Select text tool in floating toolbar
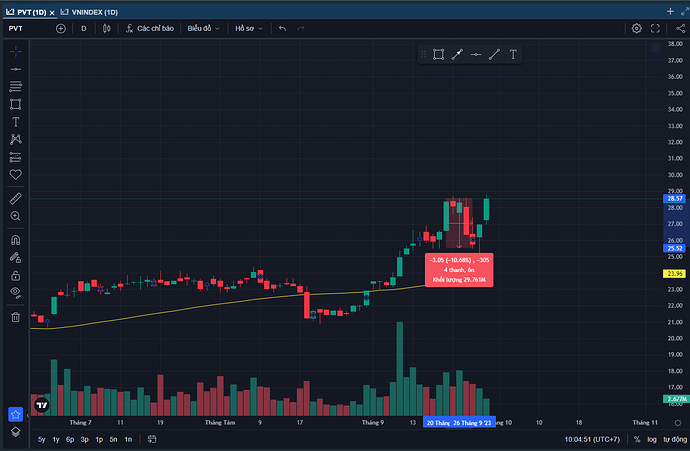690x451 pixels. [513, 55]
